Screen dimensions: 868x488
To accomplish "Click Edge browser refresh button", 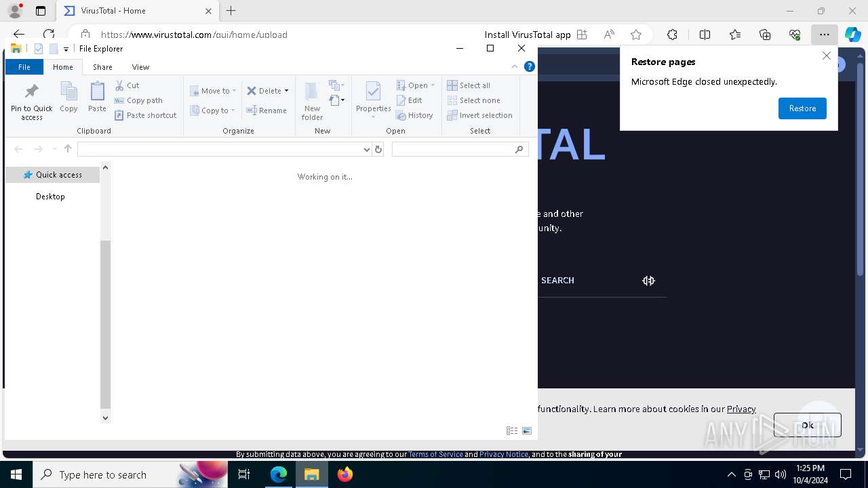I will coord(49,35).
